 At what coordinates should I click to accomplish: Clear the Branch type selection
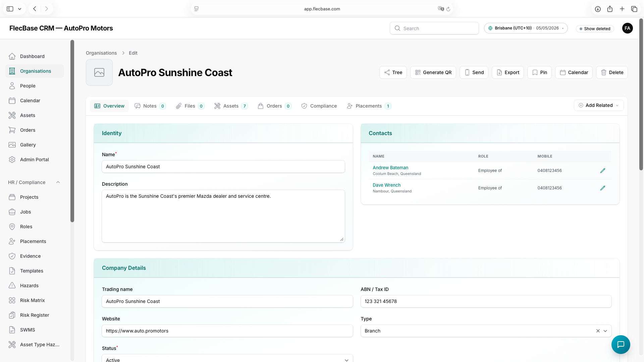pyautogui.click(x=598, y=331)
